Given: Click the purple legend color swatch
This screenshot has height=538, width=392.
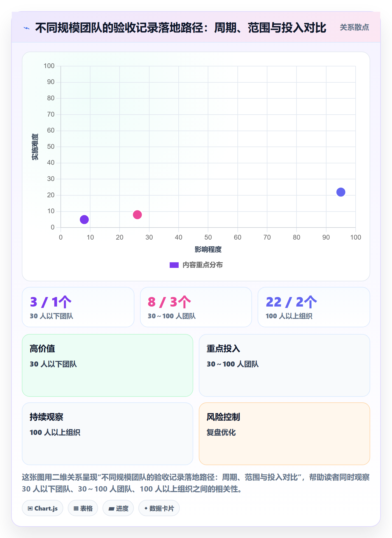Looking at the screenshot, I should point(174,265).
